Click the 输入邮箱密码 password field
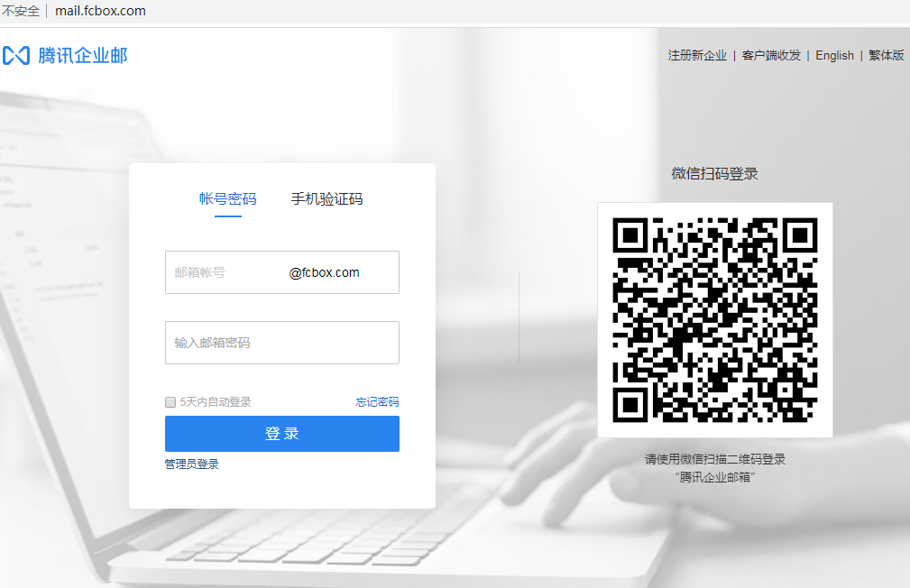 [281, 343]
